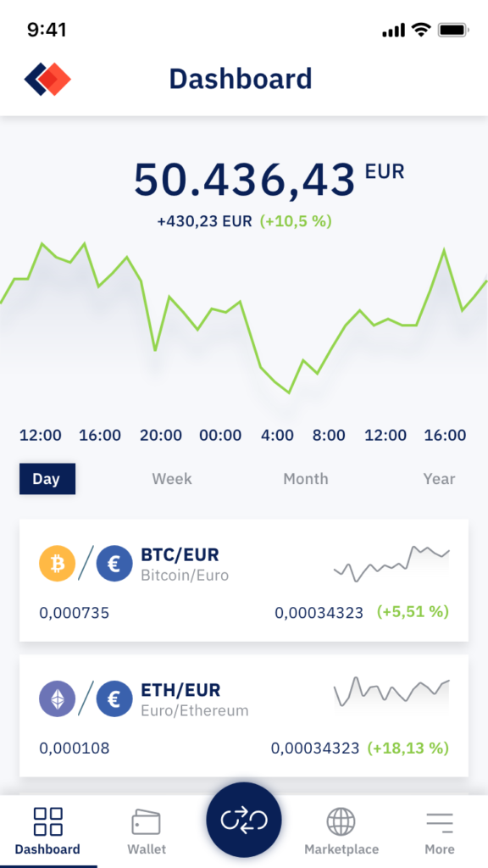This screenshot has width=488, height=868.
Task: Tap the app logo in the header
Action: [47, 79]
